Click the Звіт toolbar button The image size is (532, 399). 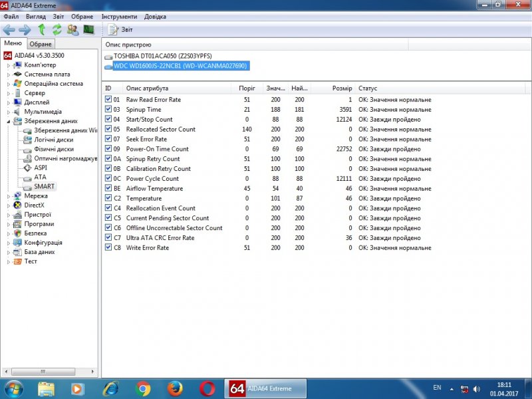[120, 29]
